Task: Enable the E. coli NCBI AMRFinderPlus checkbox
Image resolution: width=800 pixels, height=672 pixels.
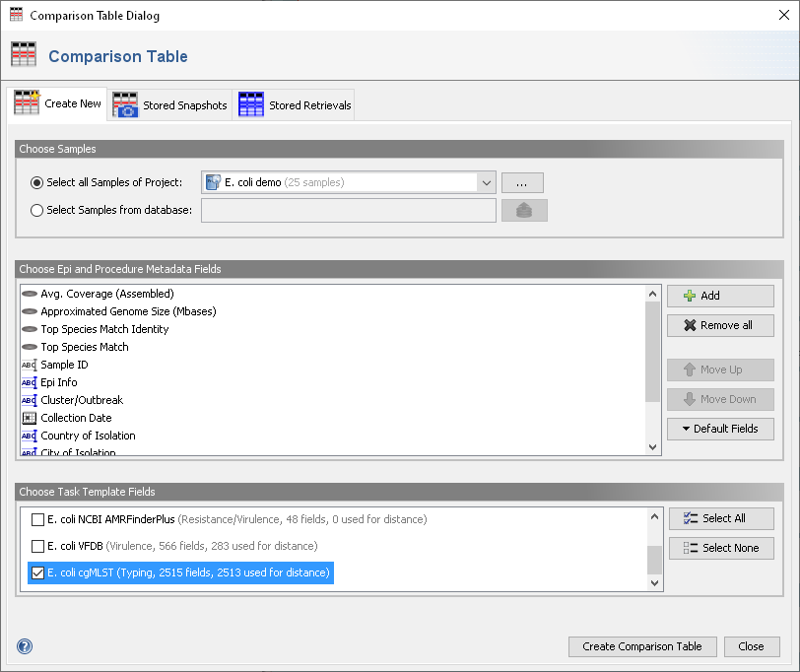Action: pos(38,519)
